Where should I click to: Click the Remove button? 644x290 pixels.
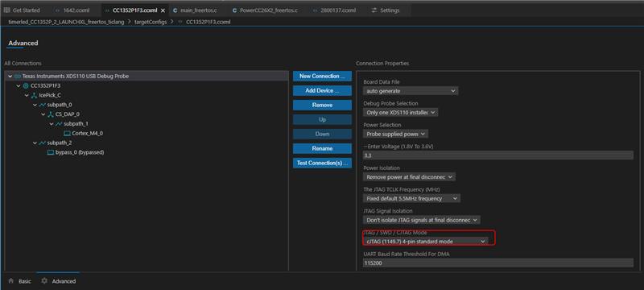[323, 106]
